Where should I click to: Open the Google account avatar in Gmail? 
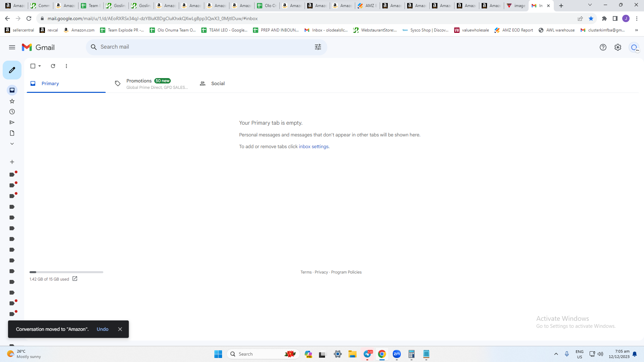[634, 47]
